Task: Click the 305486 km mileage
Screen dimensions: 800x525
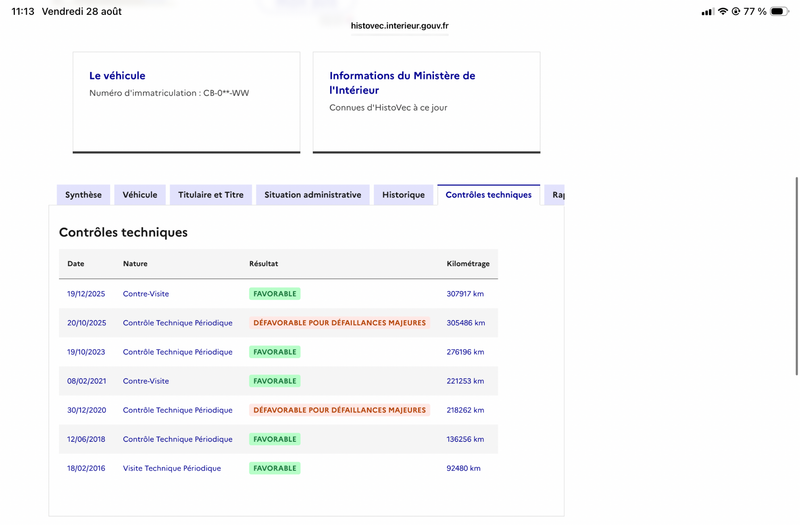Action: pos(466,323)
